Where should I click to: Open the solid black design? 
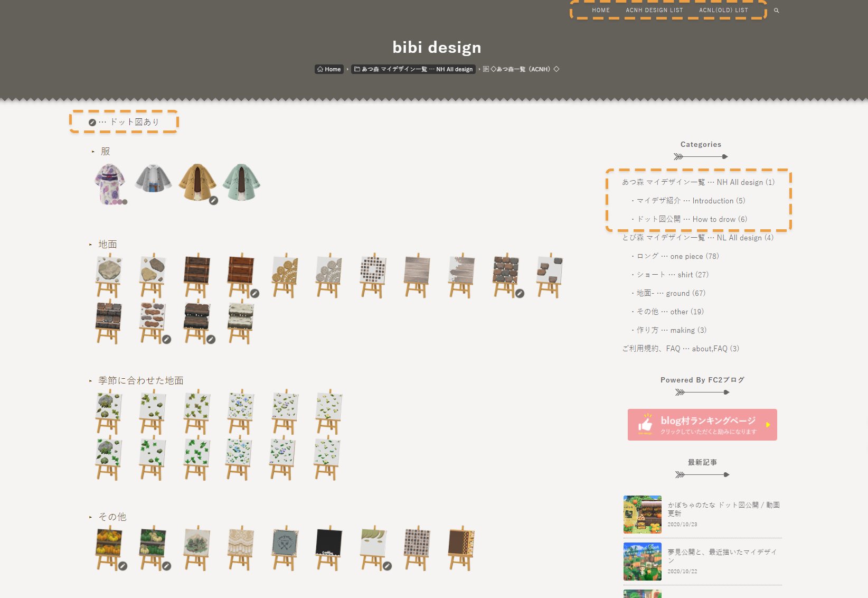(329, 548)
